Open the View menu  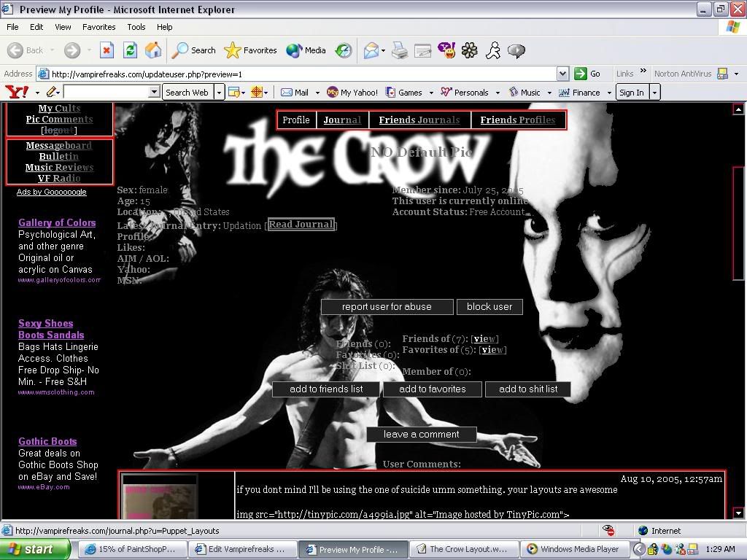tap(63, 27)
